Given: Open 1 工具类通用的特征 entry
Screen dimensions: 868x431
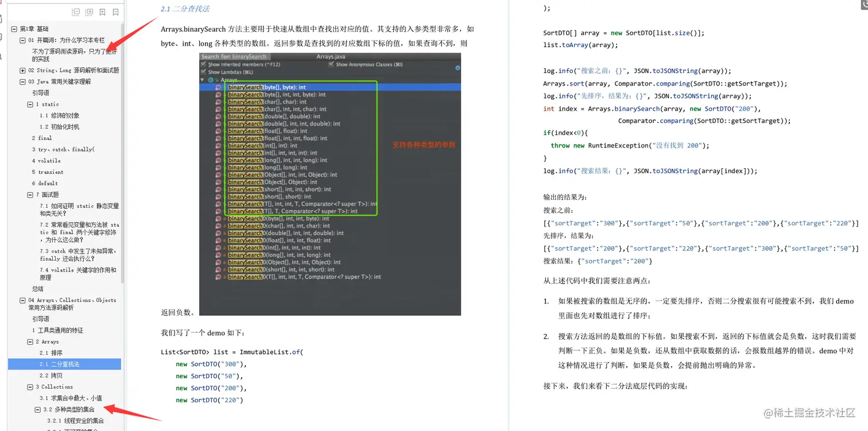Looking at the screenshot, I should click(57, 330).
